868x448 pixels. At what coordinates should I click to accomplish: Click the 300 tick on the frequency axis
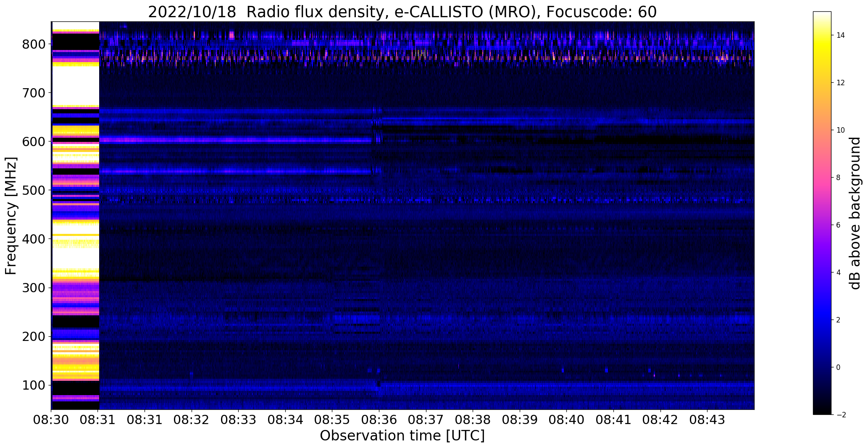(34, 288)
